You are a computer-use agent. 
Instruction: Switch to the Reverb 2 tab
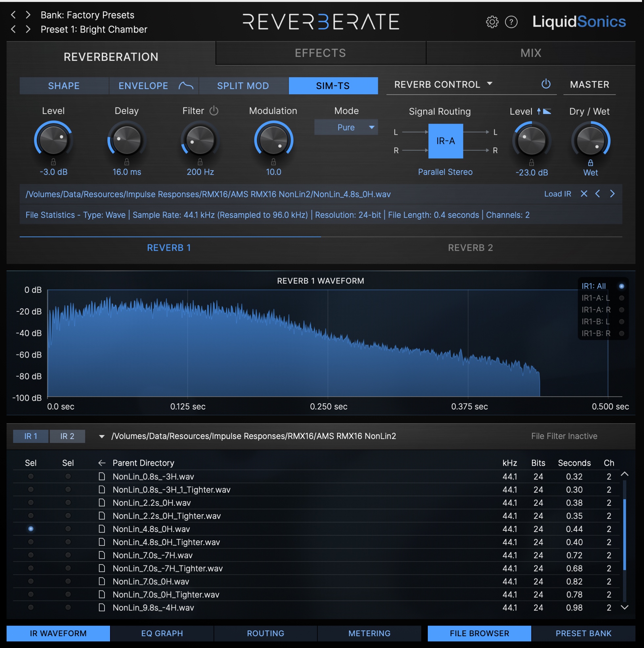coord(471,247)
